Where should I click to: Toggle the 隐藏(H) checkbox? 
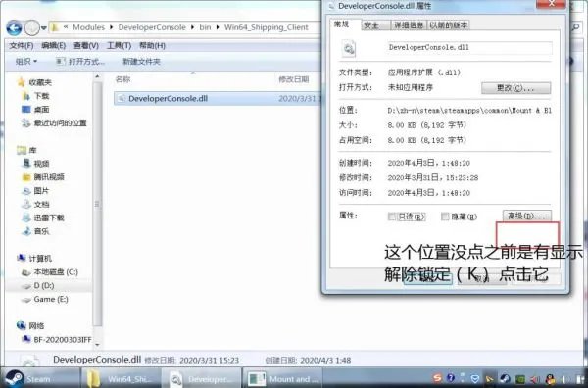coord(445,217)
